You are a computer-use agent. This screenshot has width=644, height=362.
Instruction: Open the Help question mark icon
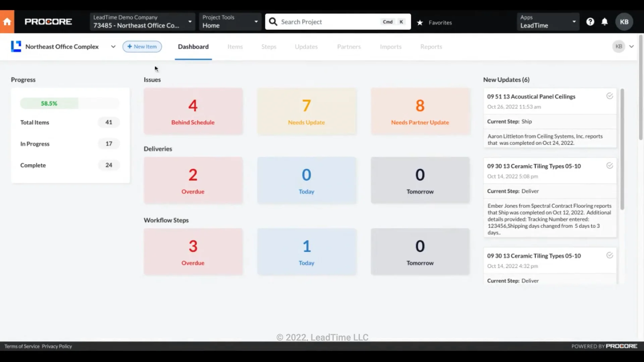[x=590, y=22]
